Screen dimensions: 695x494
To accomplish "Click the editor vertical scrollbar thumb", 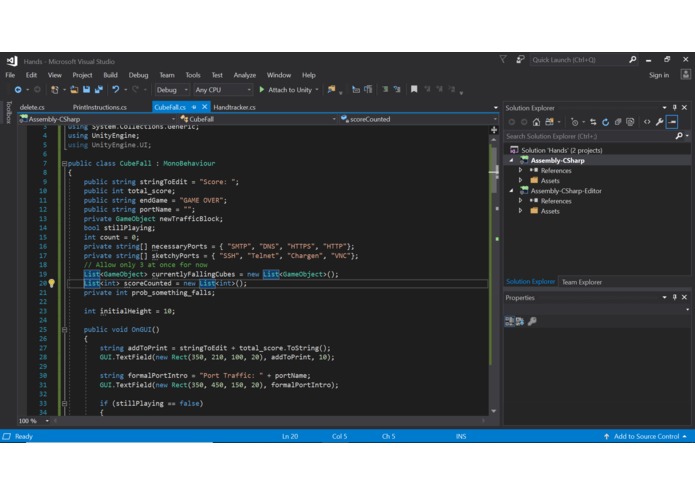I will coord(494,168).
